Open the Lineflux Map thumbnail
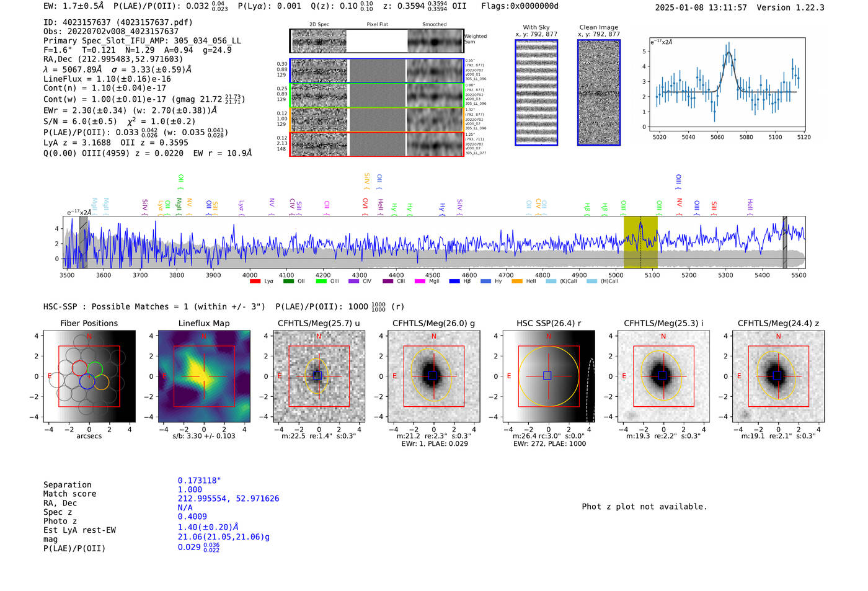The image size is (868, 591). [204, 376]
